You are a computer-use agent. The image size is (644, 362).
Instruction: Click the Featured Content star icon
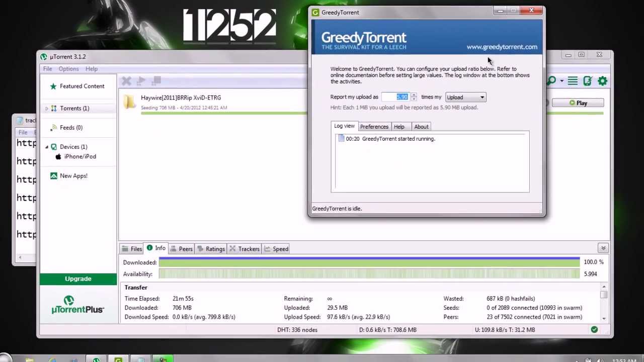coord(53,86)
